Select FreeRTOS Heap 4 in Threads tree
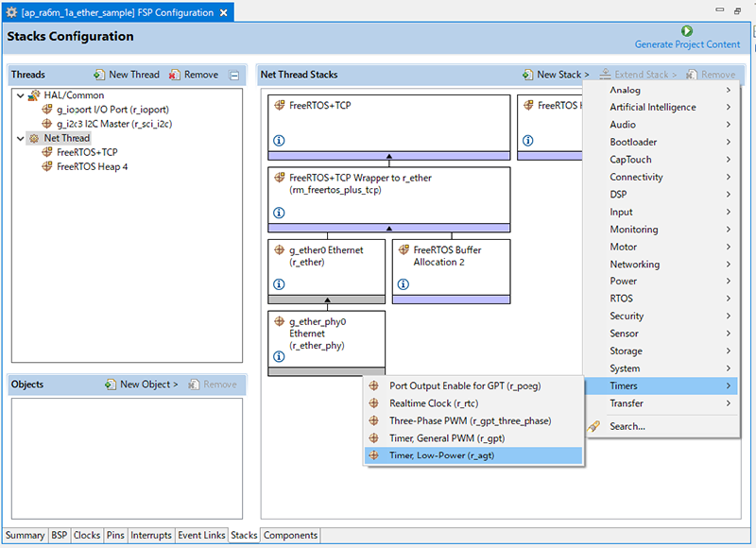This screenshot has height=548, width=756. pyautogui.click(x=92, y=166)
